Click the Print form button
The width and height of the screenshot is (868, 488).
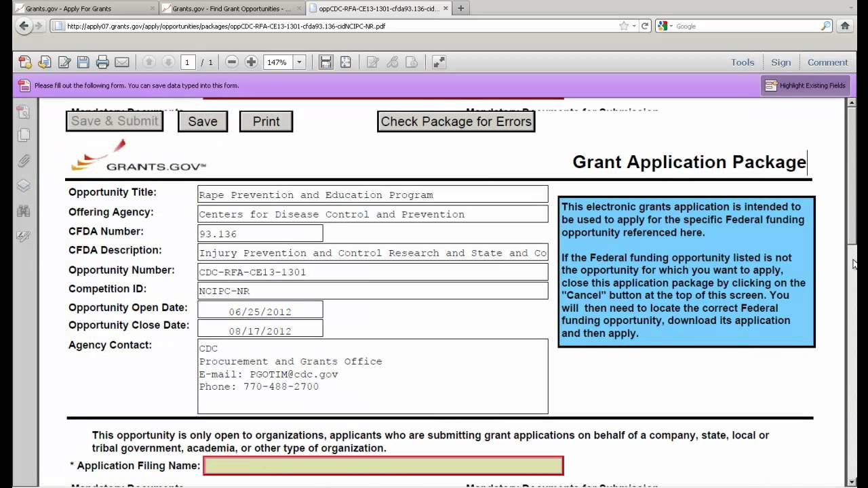pyautogui.click(x=266, y=121)
